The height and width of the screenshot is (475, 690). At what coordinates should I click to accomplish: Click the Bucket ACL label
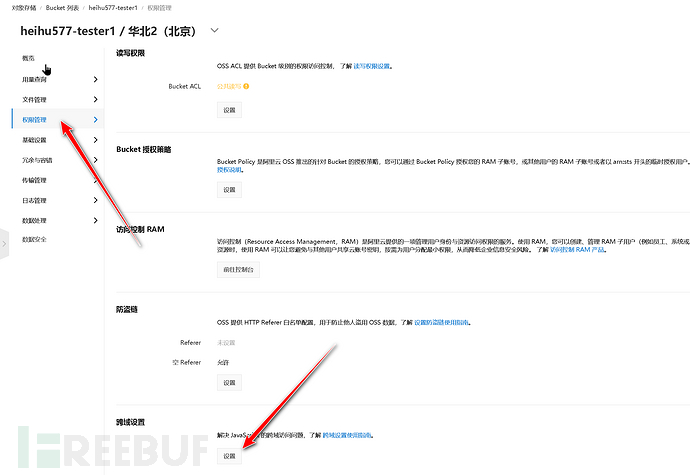point(184,86)
